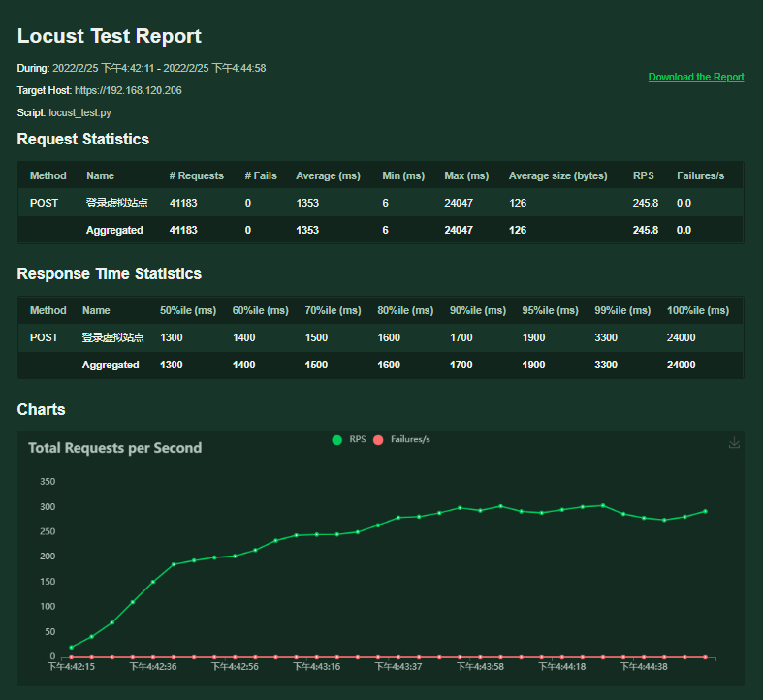763x700 pixels.
Task: Click the Request Statistics heading
Action: [x=83, y=140]
